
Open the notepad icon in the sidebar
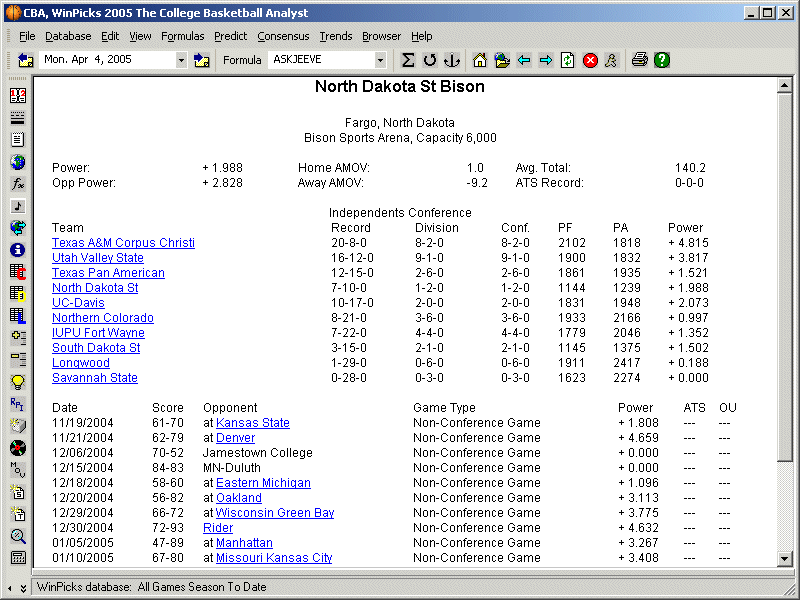point(18,140)
